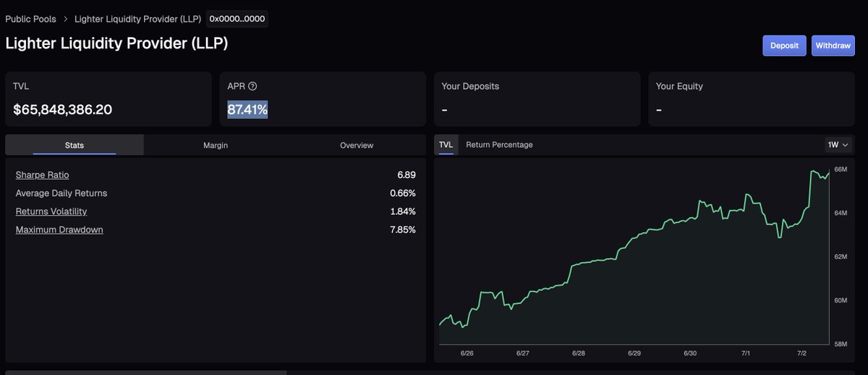Image resolution: width=868 pixels, height=375 pixels.
Task: Open the 1W timeframe dropdown
Action: pyautogui.click(x=838, y=145)
